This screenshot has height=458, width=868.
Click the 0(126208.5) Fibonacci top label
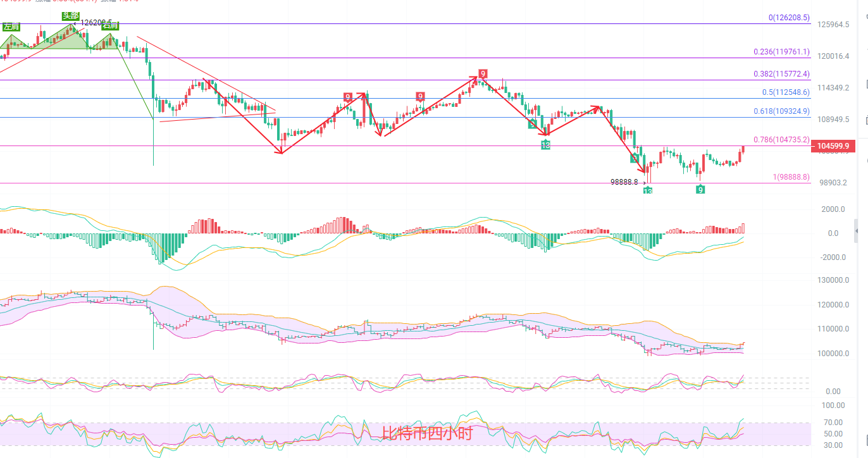[x=788, y=18]
